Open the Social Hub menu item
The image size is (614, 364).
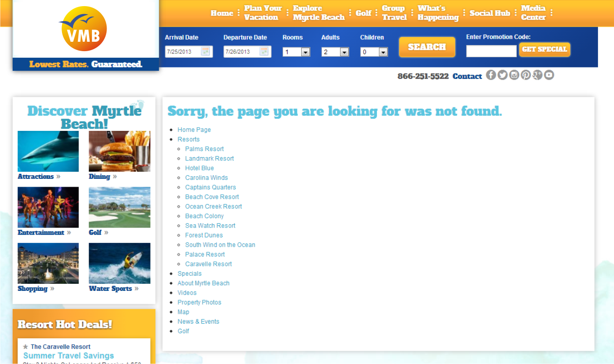490,13
